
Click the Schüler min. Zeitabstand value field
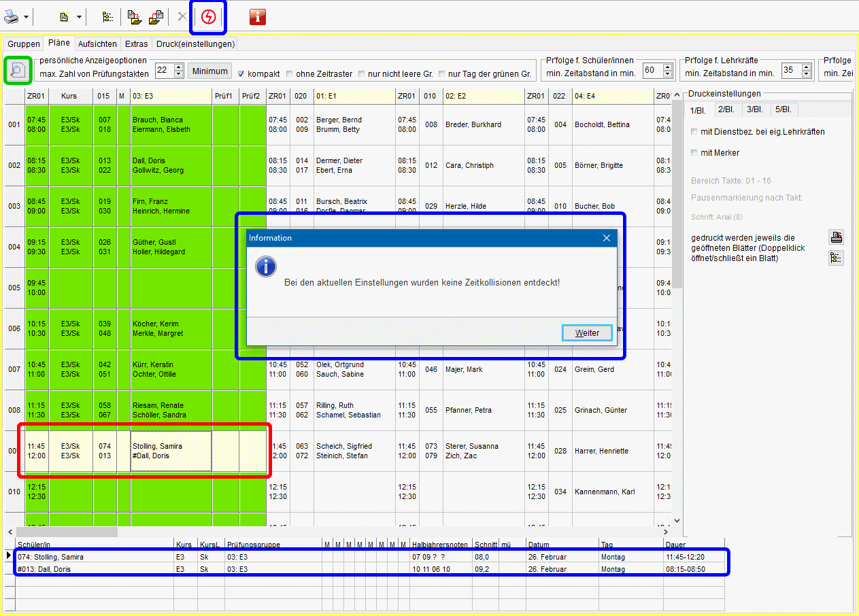650,70
